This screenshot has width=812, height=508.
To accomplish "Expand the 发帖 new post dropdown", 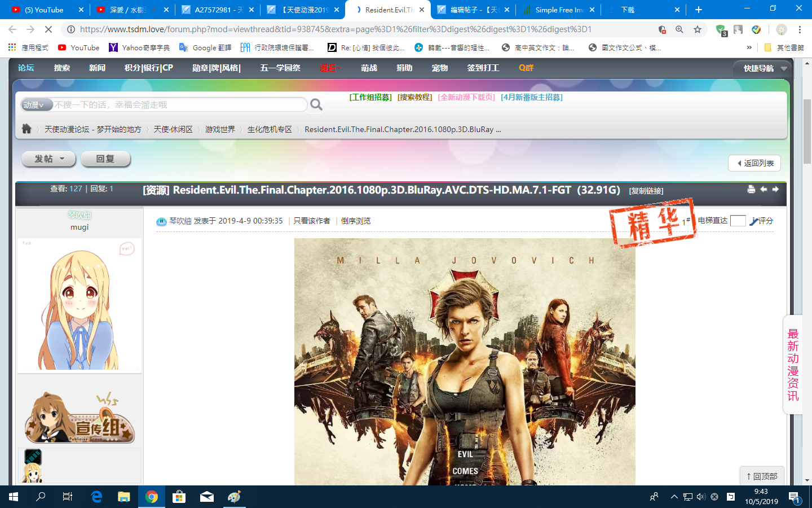I will click(49, 159).
